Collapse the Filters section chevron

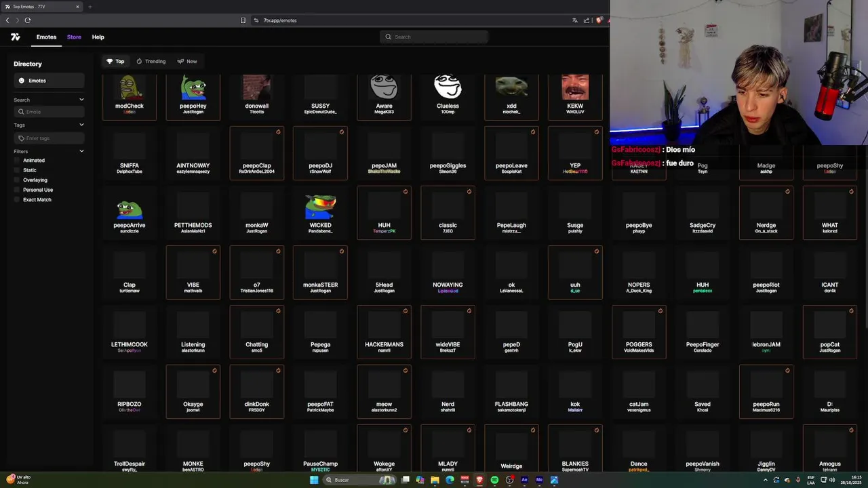pyautogui.click(x=81, y=151)
